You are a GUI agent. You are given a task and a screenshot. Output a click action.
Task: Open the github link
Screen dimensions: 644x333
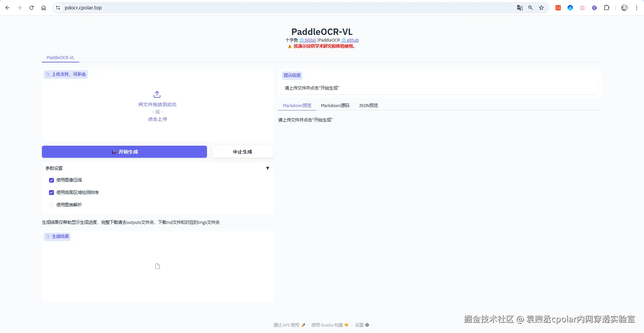pyautogui.click(x=350, y=40)
